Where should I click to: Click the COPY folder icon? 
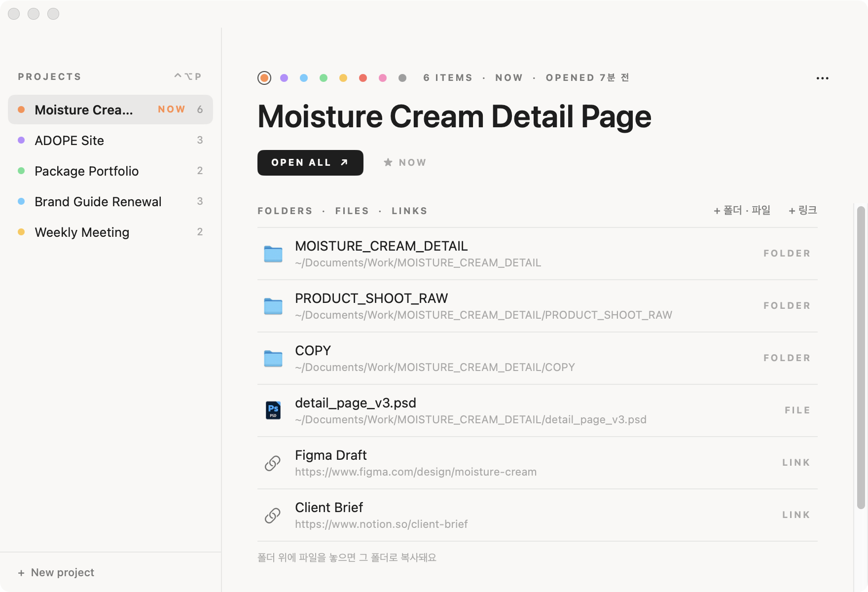273,359
